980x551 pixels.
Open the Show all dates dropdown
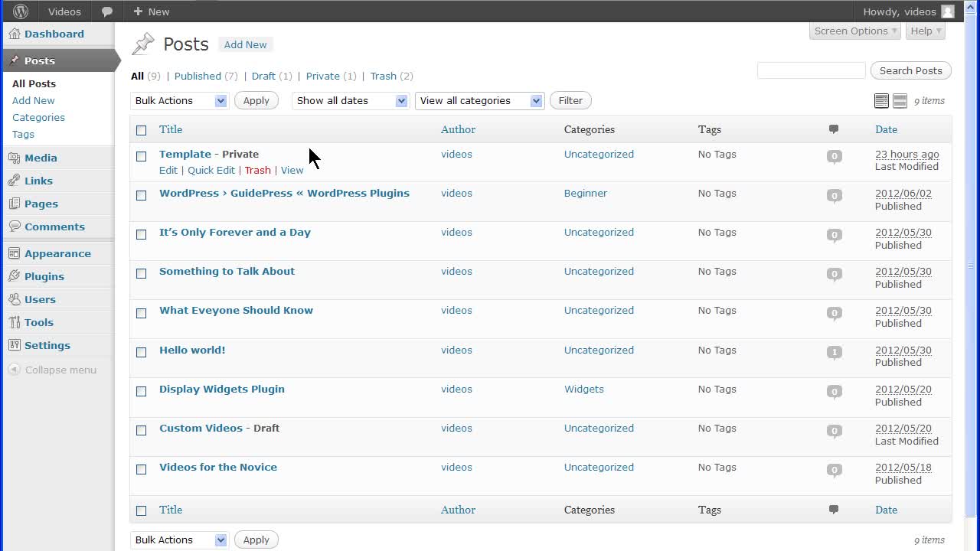[x=351, y=101]
